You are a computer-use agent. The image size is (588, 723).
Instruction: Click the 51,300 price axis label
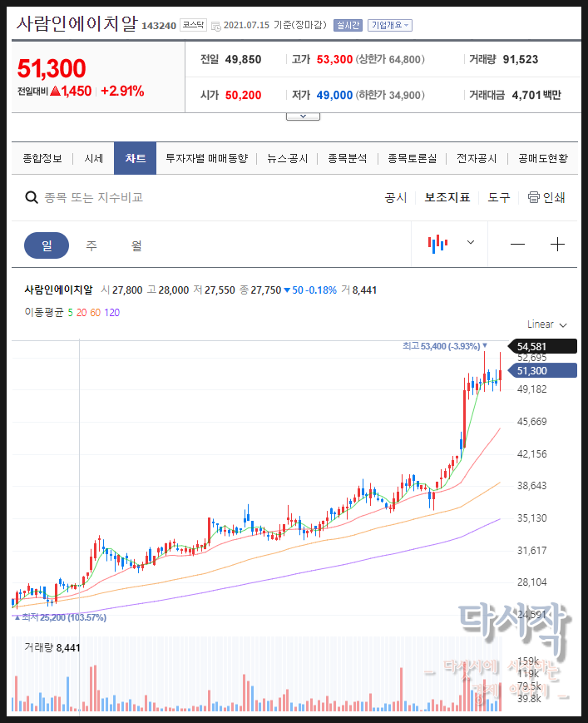coord(542,371)
